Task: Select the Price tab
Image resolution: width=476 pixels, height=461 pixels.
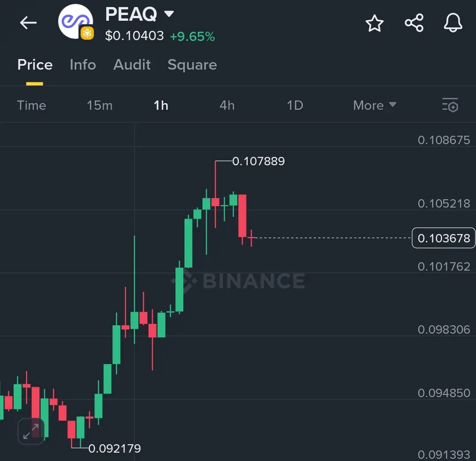Action: click(x=35, y=65)
